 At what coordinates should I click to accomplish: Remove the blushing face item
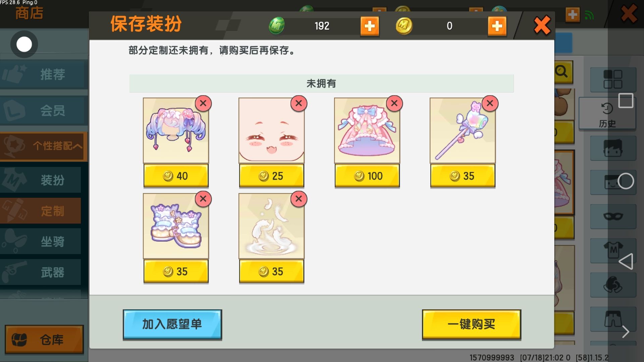[x=299, y=103]
